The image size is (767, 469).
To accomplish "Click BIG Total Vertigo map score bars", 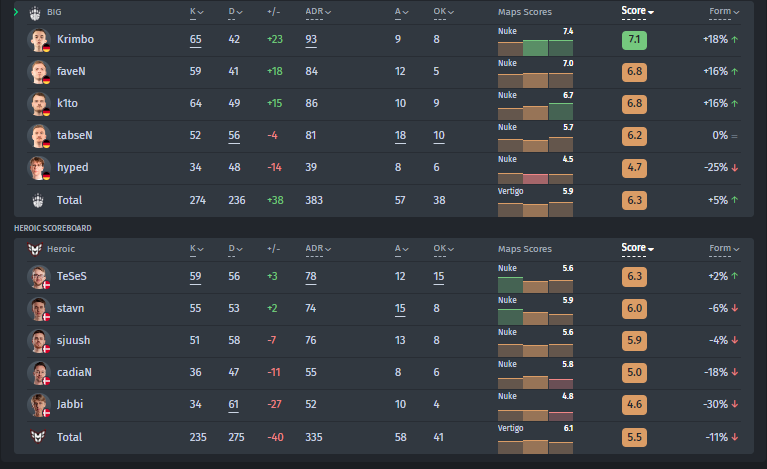I will (535, 209).
